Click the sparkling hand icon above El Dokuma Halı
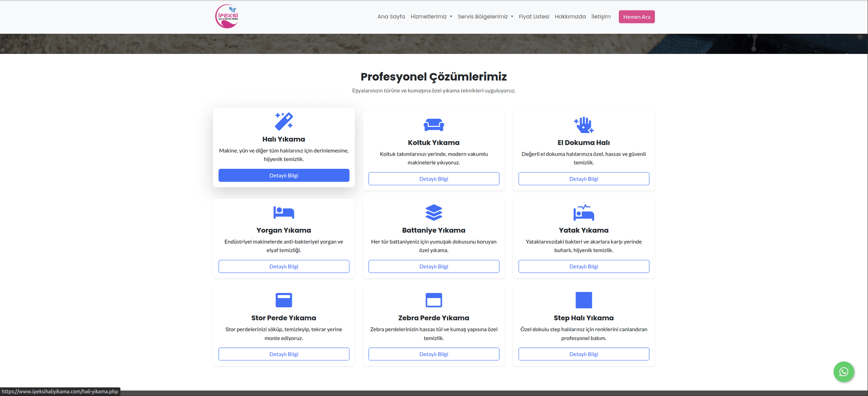Viewport: 868px width, 396px height. coord(584,125)
